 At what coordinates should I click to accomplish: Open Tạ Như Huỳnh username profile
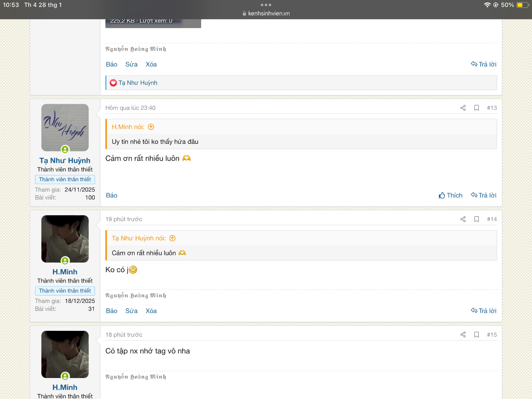point(65,161)
